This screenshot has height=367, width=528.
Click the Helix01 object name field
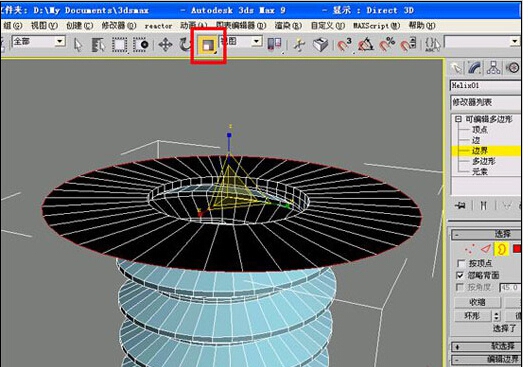[485, 86]
